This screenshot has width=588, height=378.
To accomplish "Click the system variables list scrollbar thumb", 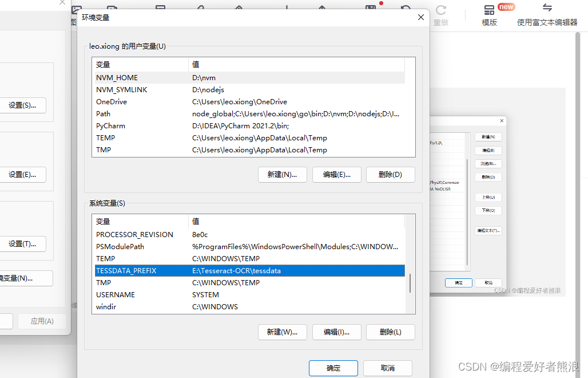I will pyautogui.click(x=410, y=283).
